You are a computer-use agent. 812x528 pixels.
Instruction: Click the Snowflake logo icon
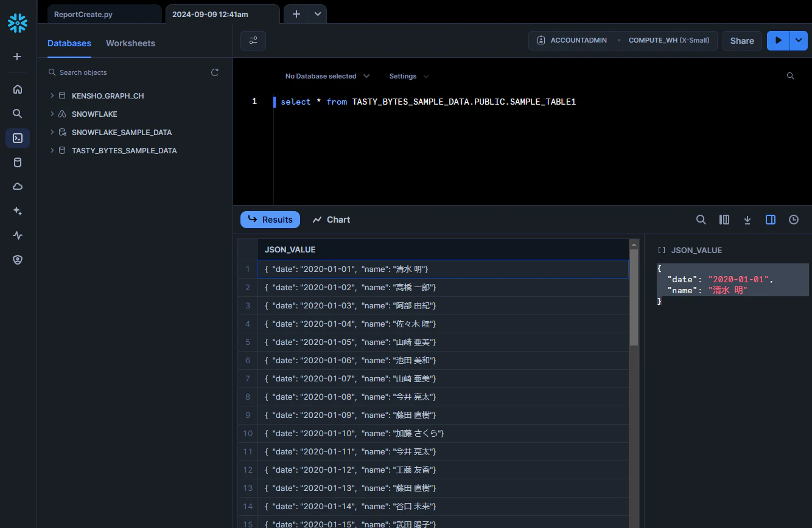[x=18, y=23]
